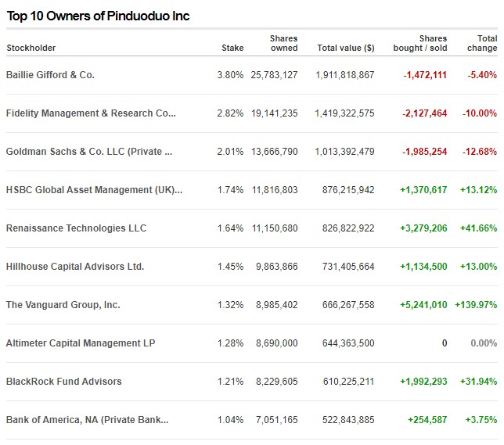Click shares owned 9,863,866

point(277,267)
